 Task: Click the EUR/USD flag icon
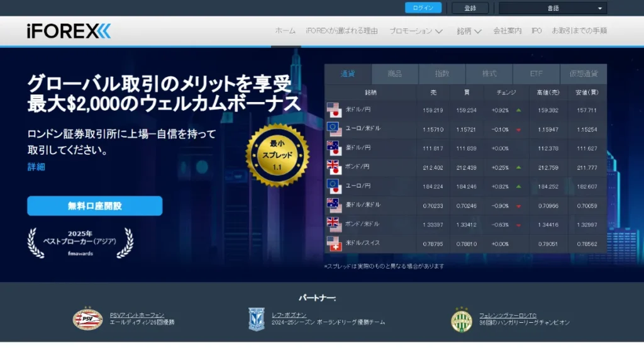tap(334, 129)
